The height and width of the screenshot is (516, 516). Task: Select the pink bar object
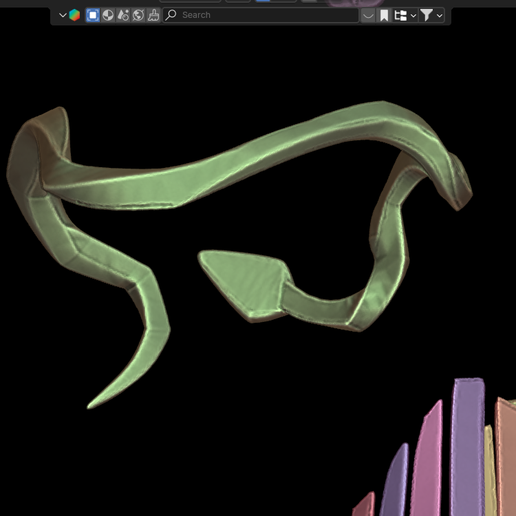(x=428, y=460)
